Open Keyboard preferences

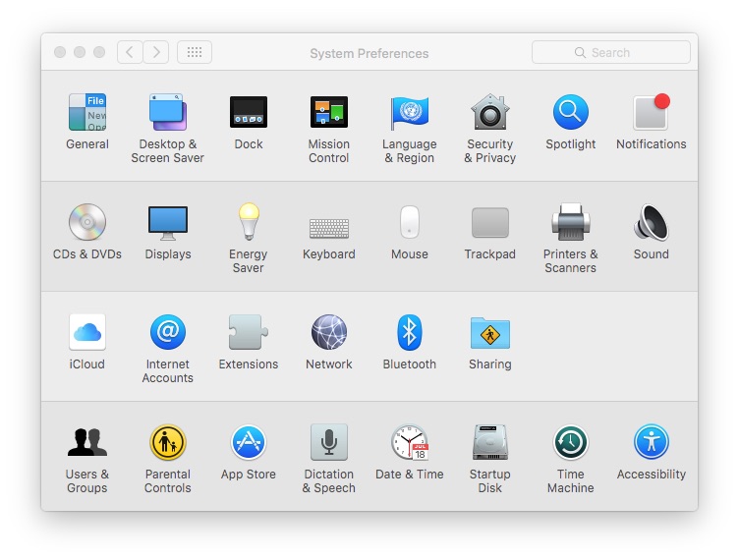pyautogui.click(x=329, y=227)
